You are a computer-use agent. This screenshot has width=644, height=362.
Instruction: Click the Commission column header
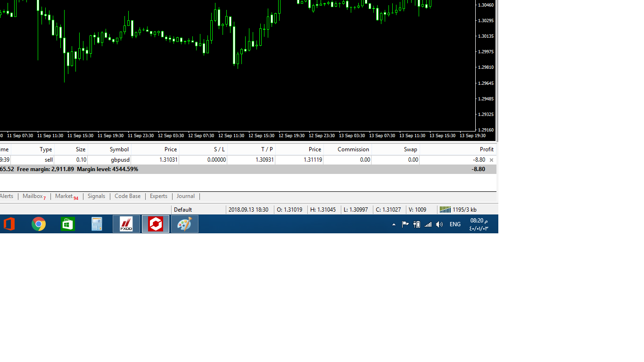[353, 149]
